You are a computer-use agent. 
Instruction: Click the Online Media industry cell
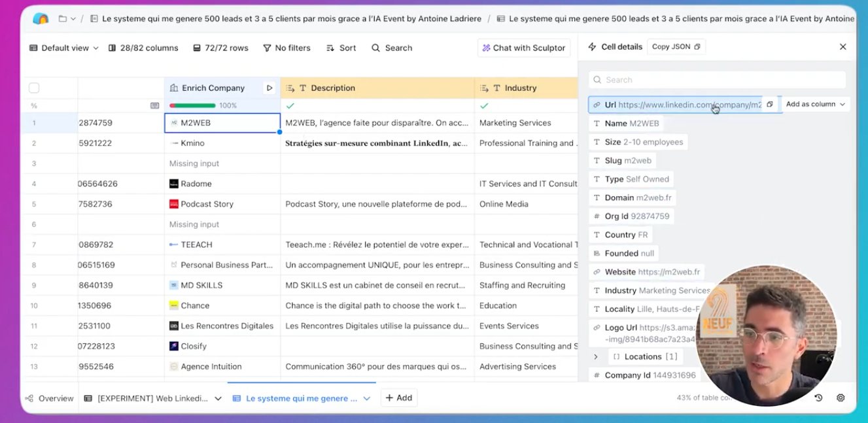(526, 204)
